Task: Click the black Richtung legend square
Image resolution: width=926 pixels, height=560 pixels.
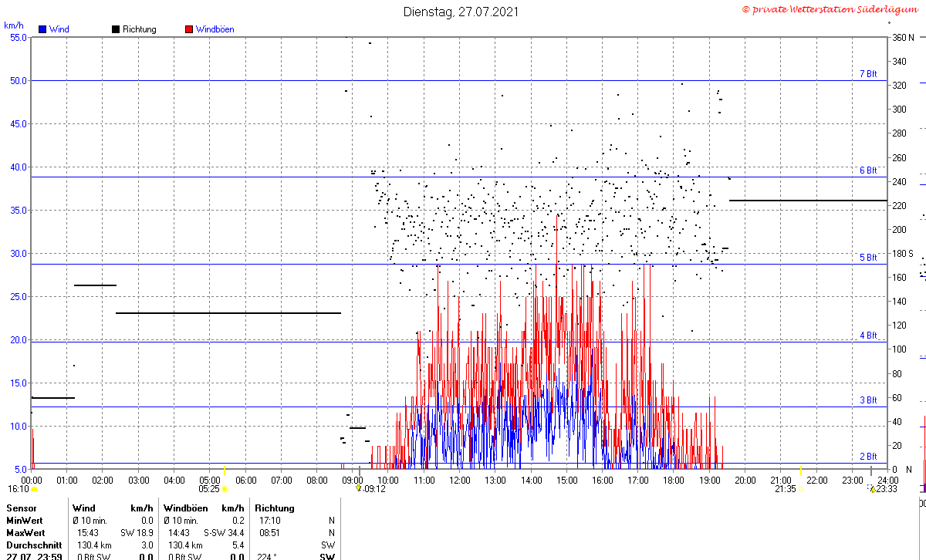Action: coord(116,29)
